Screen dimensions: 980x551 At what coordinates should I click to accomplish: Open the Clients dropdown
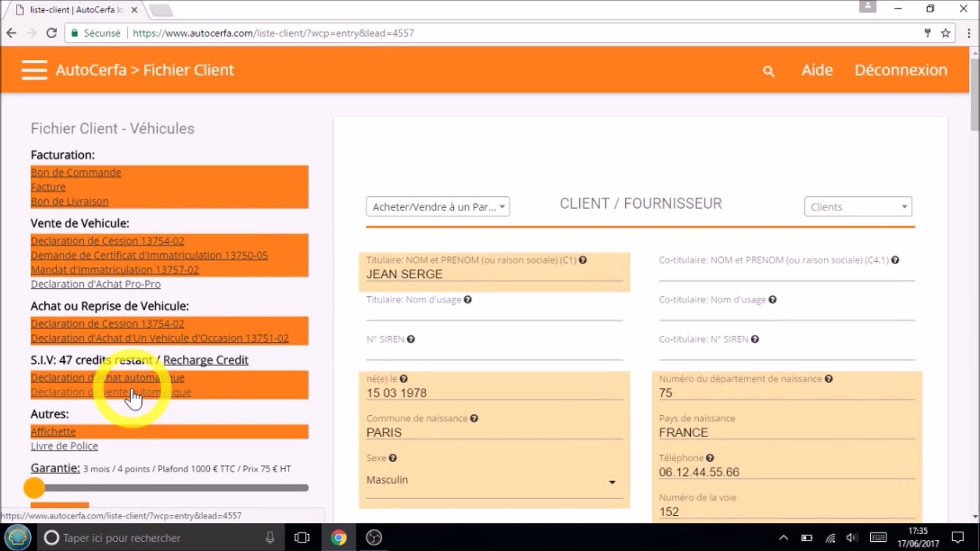pos(858,207)
